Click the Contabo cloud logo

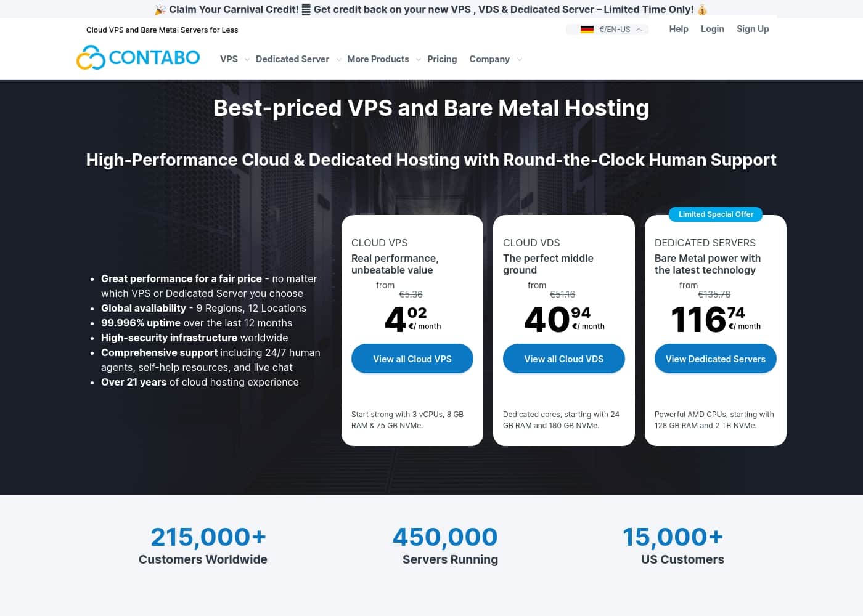138,58
